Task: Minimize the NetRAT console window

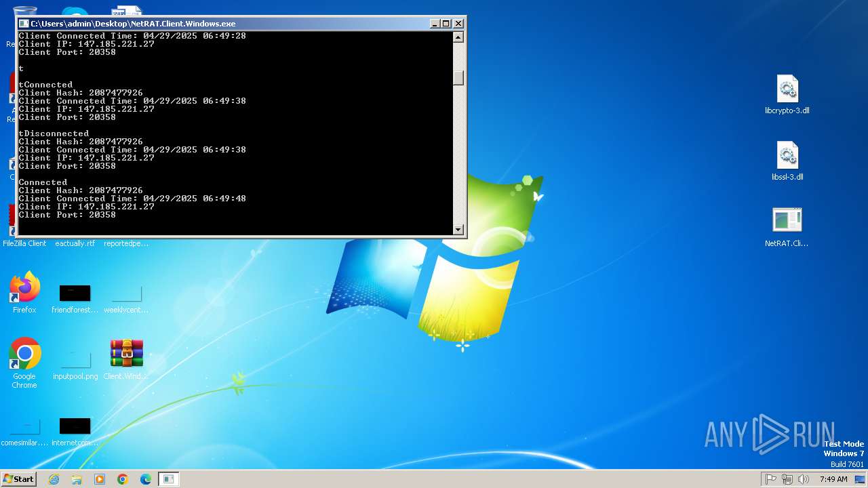Action: point(435,24)
